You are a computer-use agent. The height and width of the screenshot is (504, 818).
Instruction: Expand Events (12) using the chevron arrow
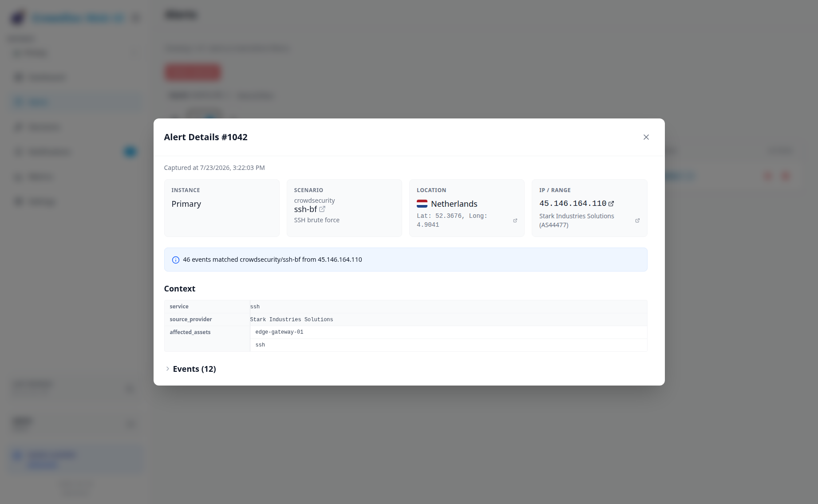point(167,369)
